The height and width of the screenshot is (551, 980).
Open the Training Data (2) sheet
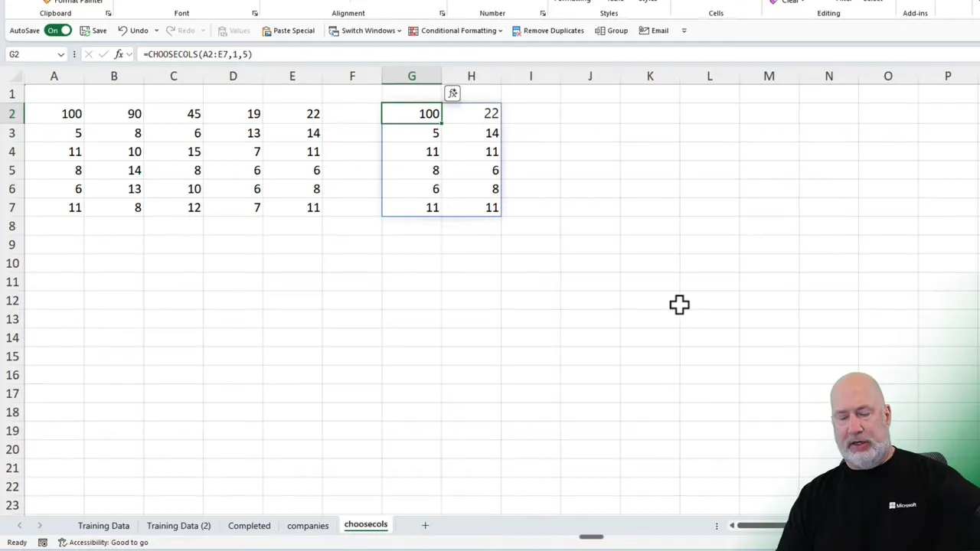pos(178,525)
